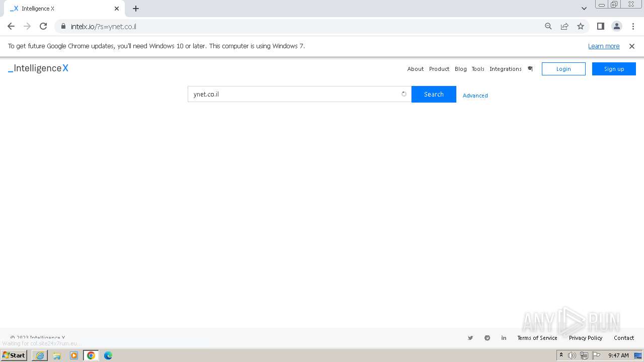The height and width of the screenshot is (362, 644).
Task: Open the Blog menu item
Action: point(461,69)
